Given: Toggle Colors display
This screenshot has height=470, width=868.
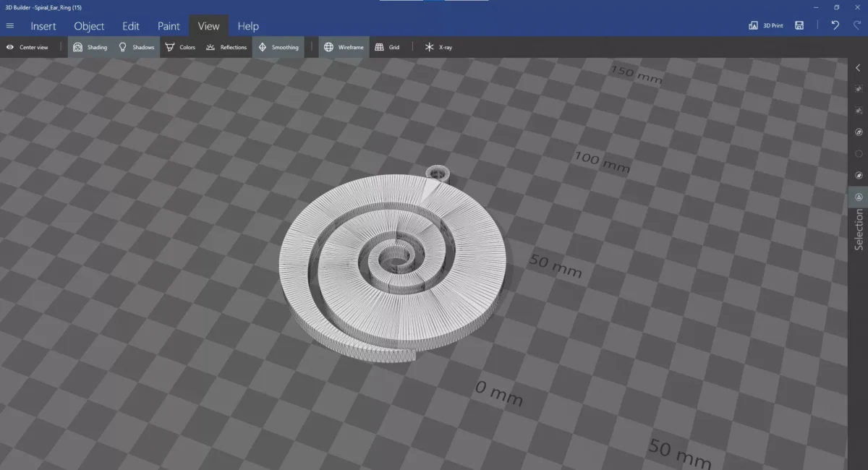Looking at the screenshot, I should [180, 47].
